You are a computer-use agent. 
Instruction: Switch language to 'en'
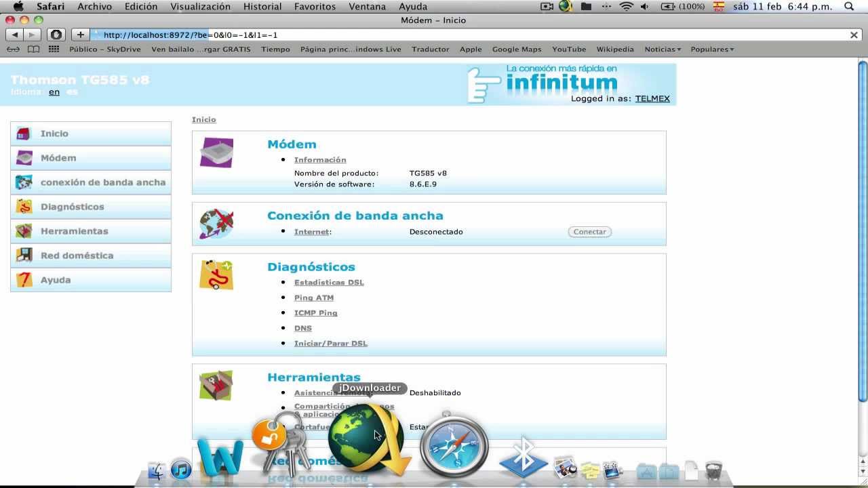[x=54, y=92]
